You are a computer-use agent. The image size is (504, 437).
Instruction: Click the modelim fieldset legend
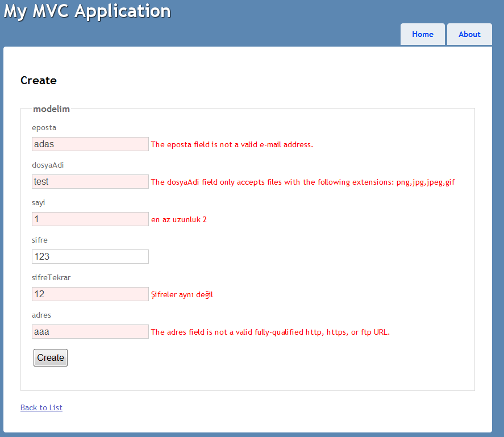click(x=51, y=109)
